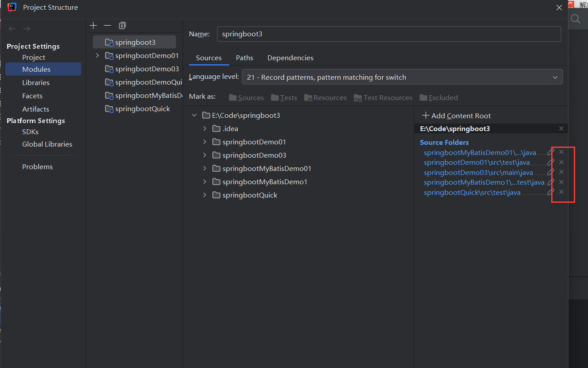Go forward with the right arrow
Viewport: 588px width, 368px height.
27,29
